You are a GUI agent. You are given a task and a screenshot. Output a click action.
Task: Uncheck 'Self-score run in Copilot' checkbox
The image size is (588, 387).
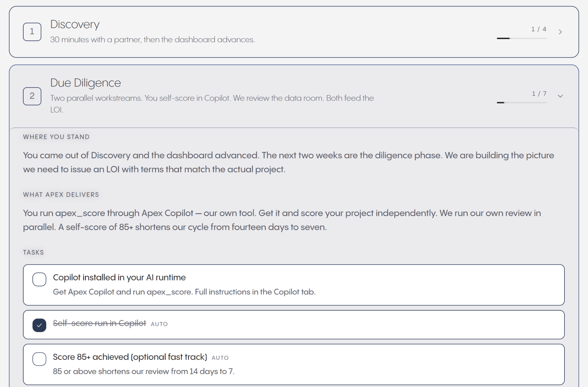click(39, 325)
